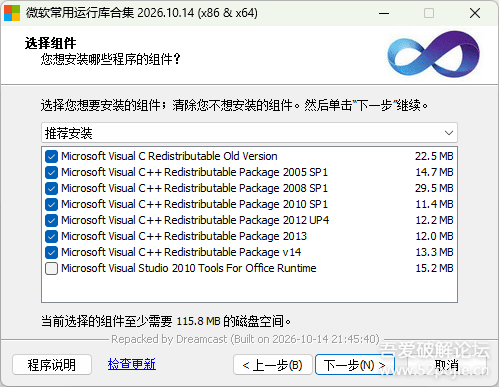Go back with 上一步(B) button
The width and height of the screenshot is (499, 387).
[x=273, y=365]
